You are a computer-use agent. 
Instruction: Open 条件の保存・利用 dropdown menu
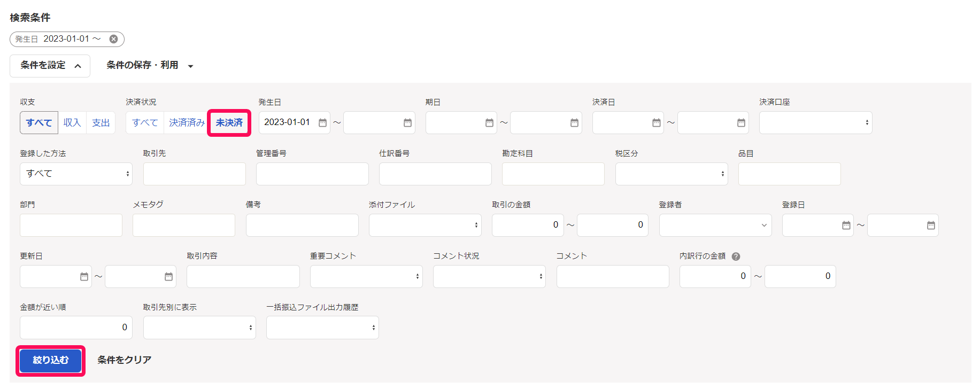(x=150, y=66)
